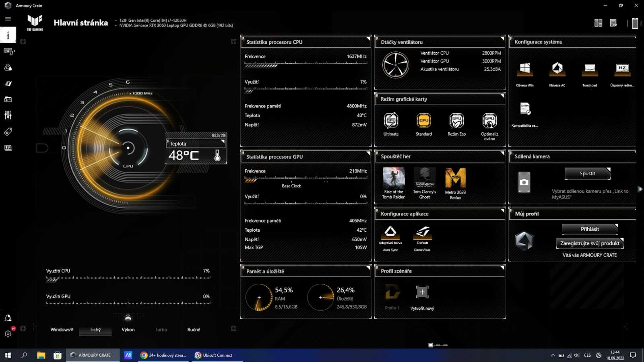Open the deals tag sidebar icon
Viewport: 644px width, 362px height.
tap(8, 132)
